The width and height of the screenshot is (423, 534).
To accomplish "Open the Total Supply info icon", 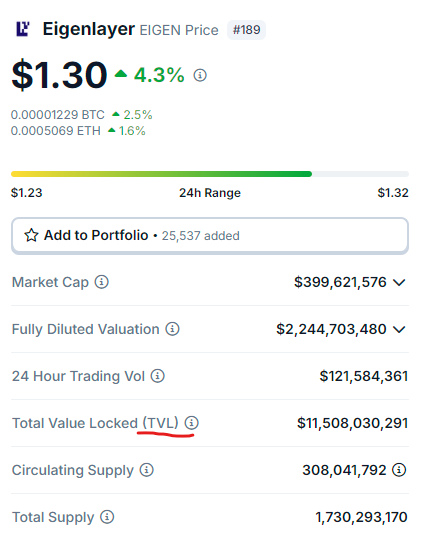I will coord(107,517).
